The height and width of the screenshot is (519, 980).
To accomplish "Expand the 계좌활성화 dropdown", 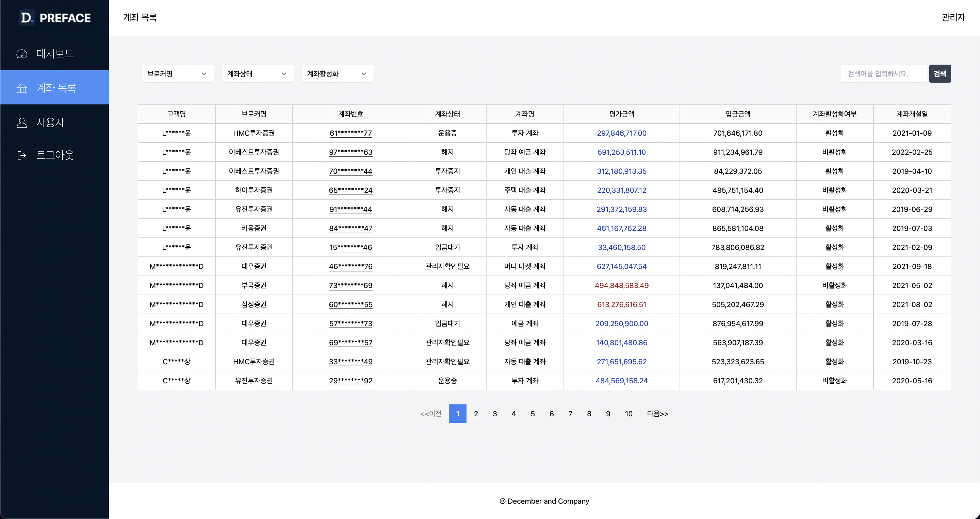I will [337, 73].
